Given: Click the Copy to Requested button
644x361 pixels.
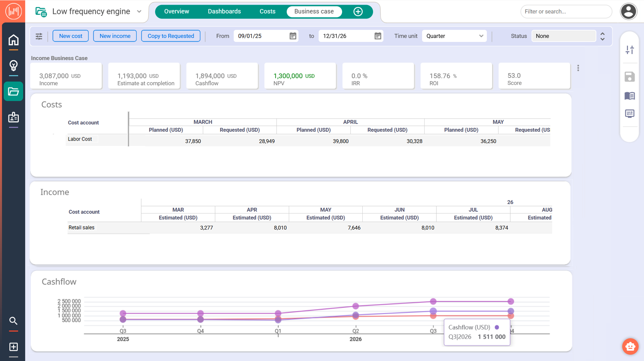Looking at the screenshot, I should pos(171,36).
